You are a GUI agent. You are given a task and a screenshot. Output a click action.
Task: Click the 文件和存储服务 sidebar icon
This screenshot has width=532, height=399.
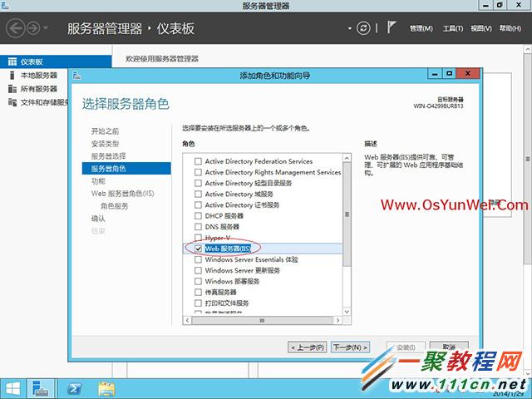pyautogui.click(x=12, y=102)
